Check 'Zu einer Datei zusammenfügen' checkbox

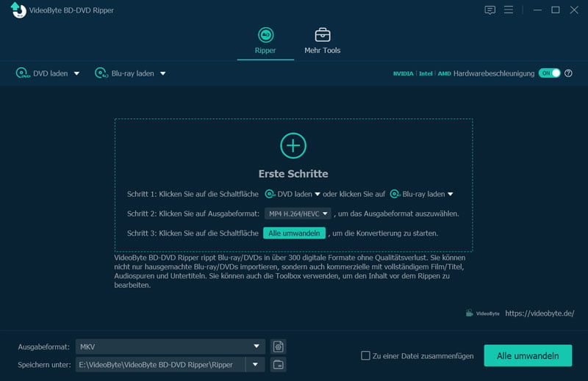[365, 356]
